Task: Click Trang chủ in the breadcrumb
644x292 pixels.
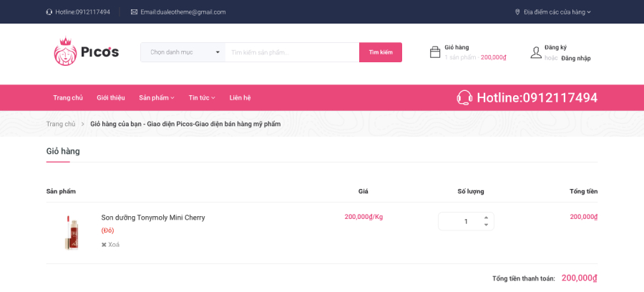Action: 61,124
